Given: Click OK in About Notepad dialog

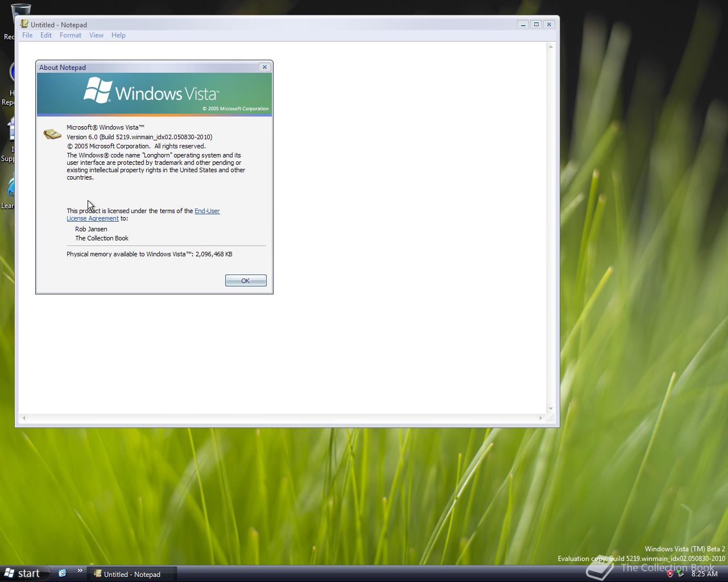Looking at the screenshot, I should [246, 281].
